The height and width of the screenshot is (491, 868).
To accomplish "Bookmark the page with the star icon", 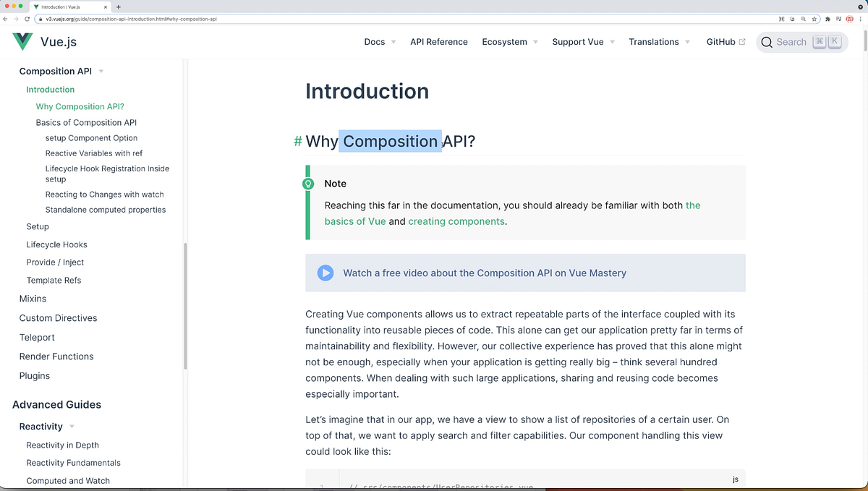I will point(814,20).
